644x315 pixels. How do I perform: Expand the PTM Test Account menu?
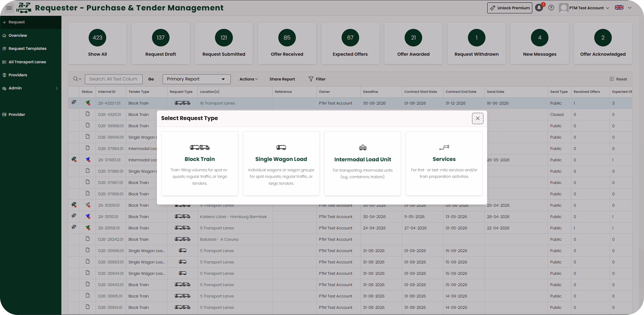tap(584, 8)
